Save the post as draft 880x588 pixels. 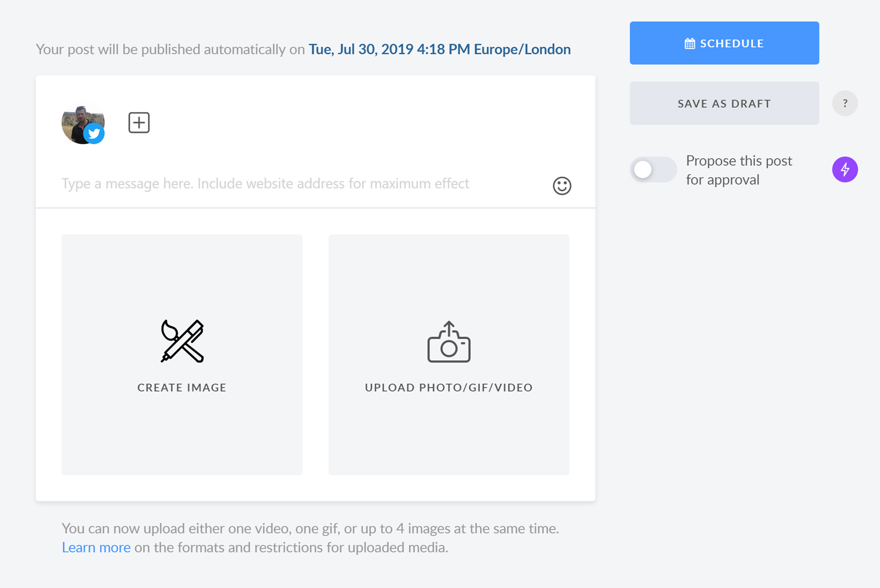point(724,103)
